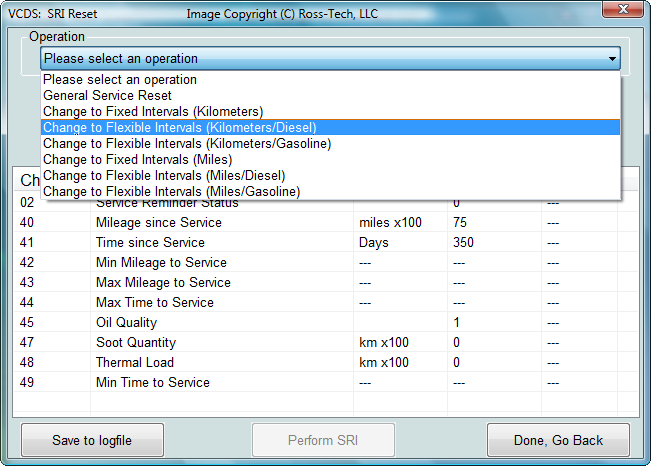Select the Mileage since Service row
This screenshot has width=651, height=466.
tap(159, 222)
